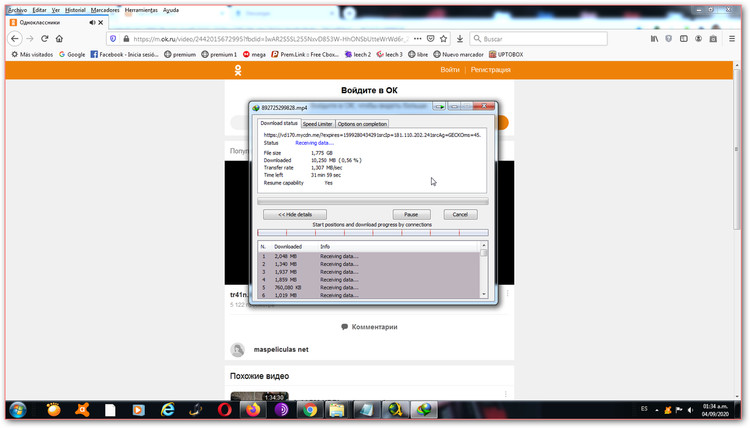This screenshot has height=428, width=750.
Task: Switch to Internet Download Manager in taskbar
Action: point(424,410)
